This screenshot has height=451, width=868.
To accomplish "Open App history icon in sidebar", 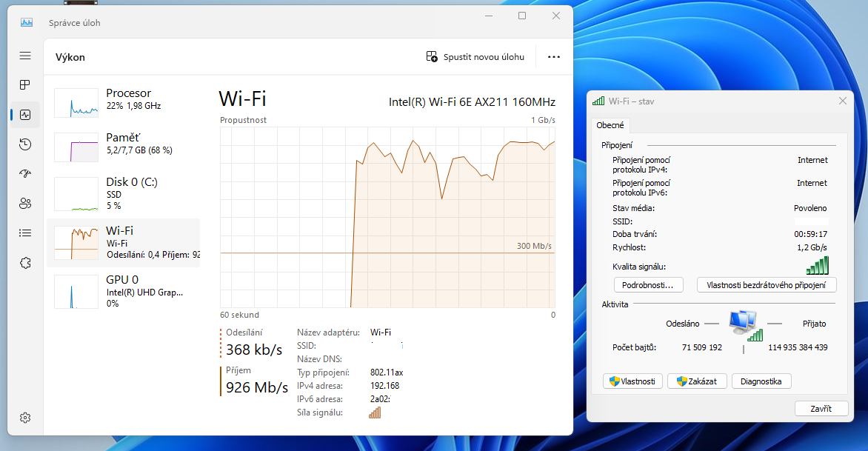I will [x=25, y=144].
